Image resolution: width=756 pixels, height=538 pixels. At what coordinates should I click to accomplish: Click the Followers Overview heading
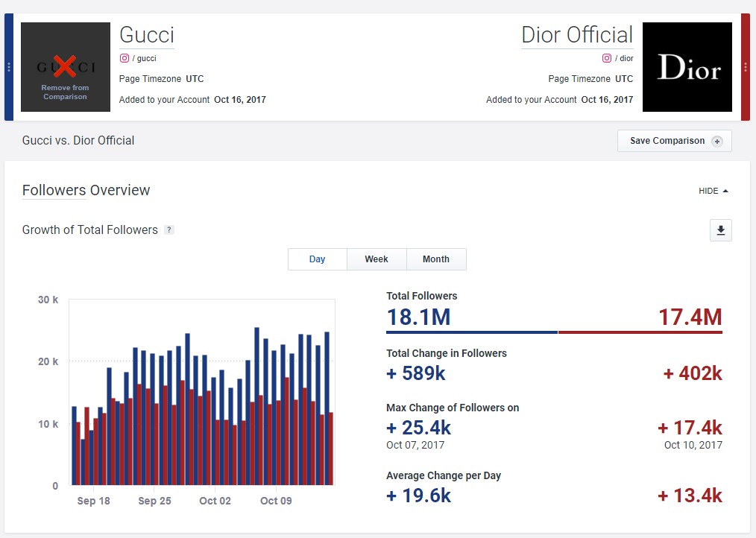[86, 190]
